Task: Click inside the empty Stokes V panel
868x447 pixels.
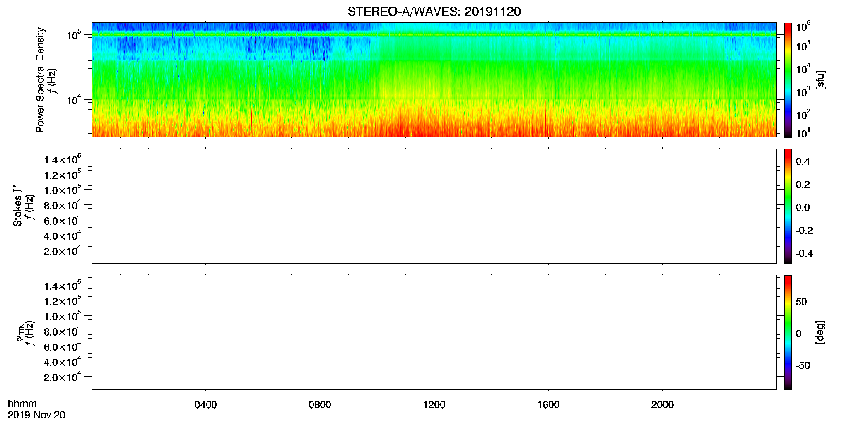Action: pos(434,206)
